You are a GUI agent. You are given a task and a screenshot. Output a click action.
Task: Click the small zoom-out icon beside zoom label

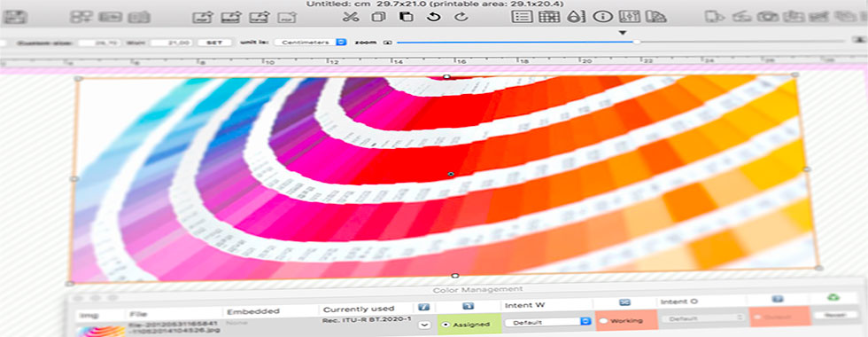[388, 43]
